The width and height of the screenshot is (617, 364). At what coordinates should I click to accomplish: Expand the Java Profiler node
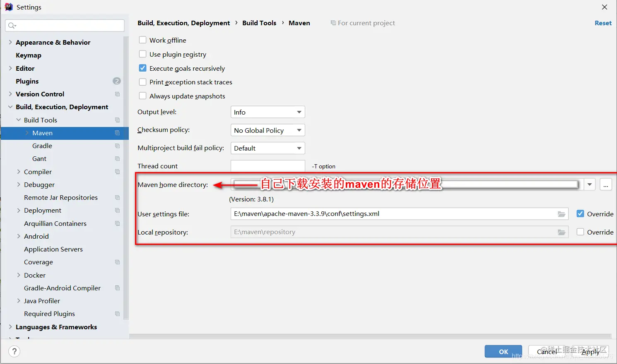tap(19, 301)
